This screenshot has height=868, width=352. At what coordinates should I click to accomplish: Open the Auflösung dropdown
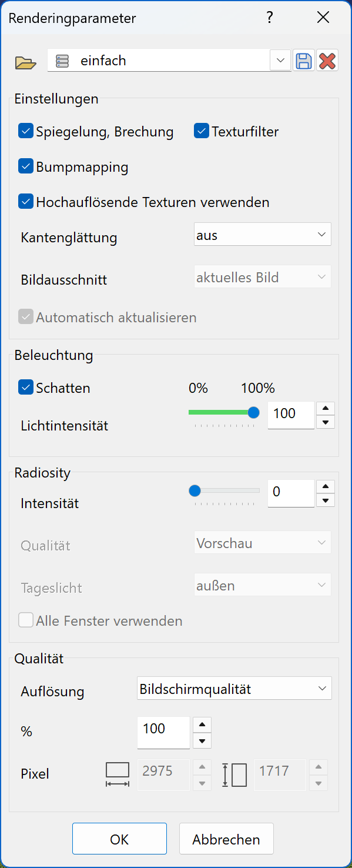click(234, 688)
